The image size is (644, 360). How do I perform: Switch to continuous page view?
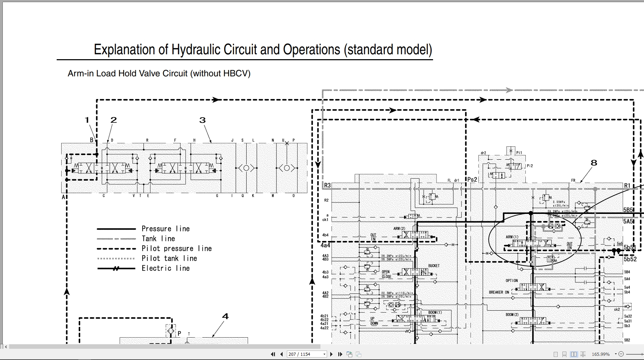click(564, 354)
